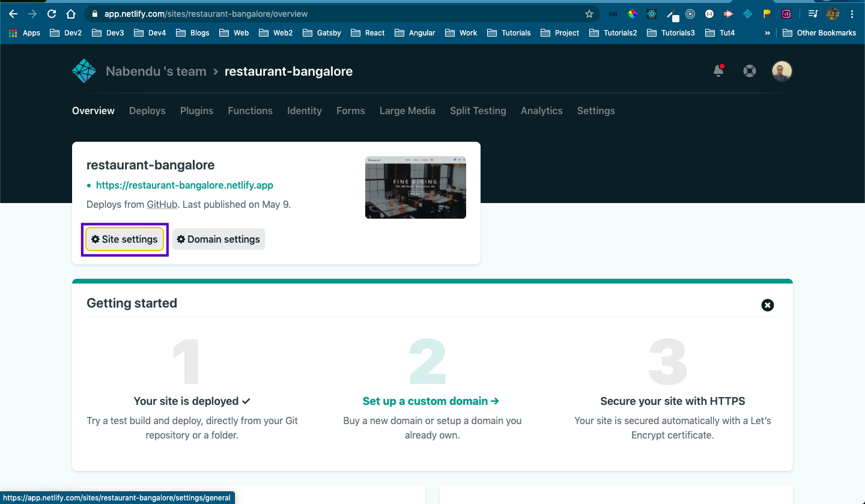
Task: Open the color wheel extension
Action: click(632, 14)
